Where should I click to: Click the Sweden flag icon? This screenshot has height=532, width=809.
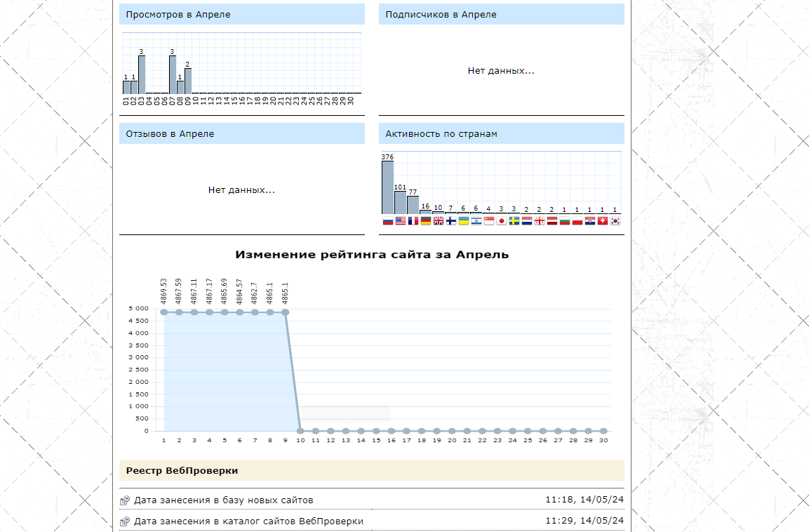pos(514,221)
